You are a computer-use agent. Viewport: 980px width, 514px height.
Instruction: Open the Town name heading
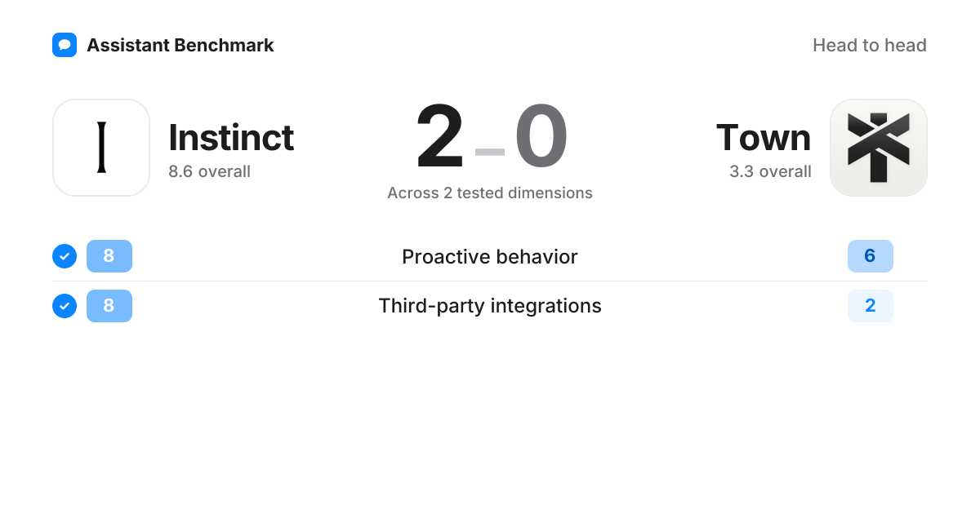click(x=764, y=137)
